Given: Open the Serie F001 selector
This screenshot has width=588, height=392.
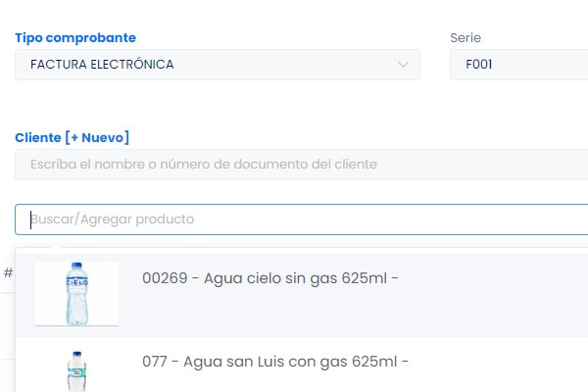Looking at the screenshot, I should [518, 65].
